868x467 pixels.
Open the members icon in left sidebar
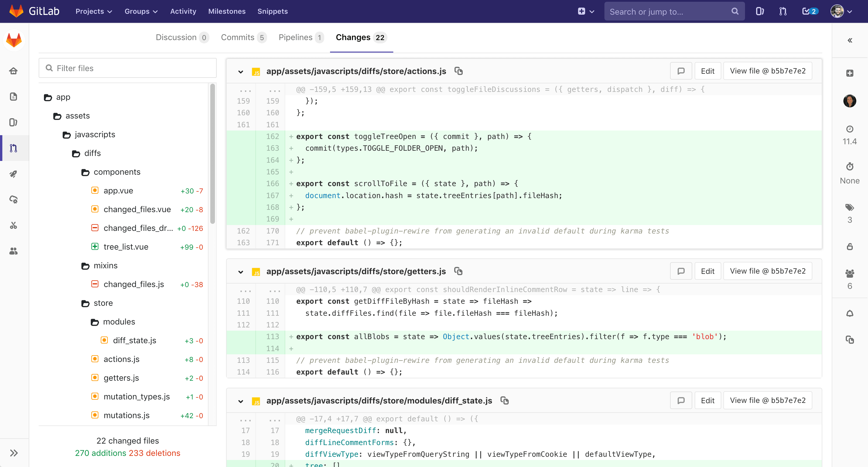(14, 251)
